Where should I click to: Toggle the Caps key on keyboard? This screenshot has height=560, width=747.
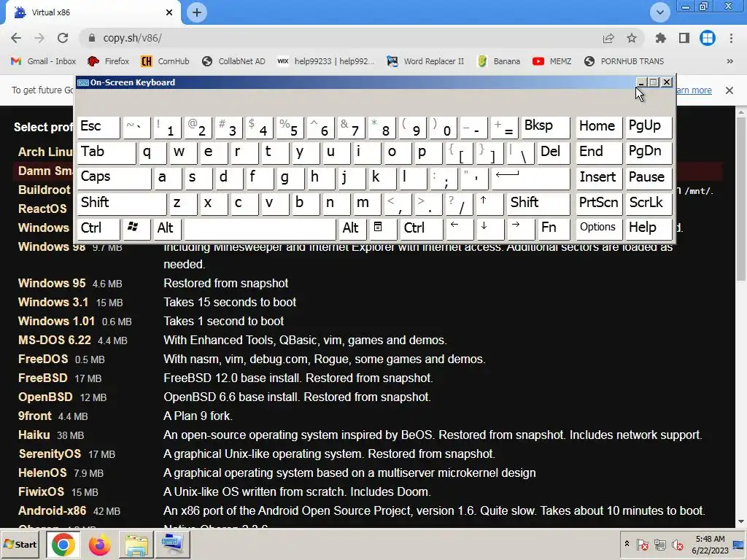coord(114,178)
